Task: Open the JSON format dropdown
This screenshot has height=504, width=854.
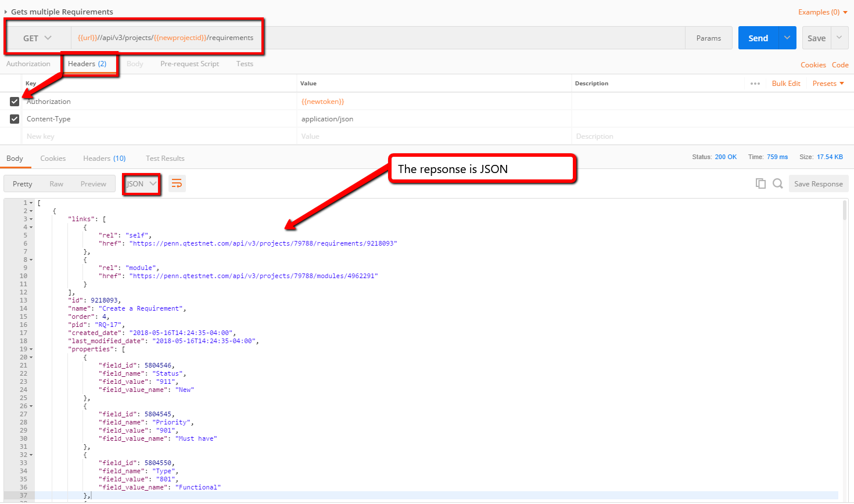Action: click(x=142, y=184)
